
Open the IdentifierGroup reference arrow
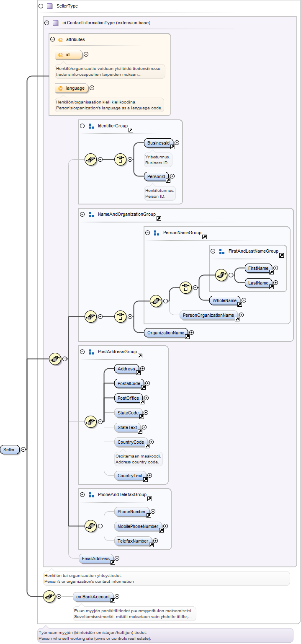131,130
